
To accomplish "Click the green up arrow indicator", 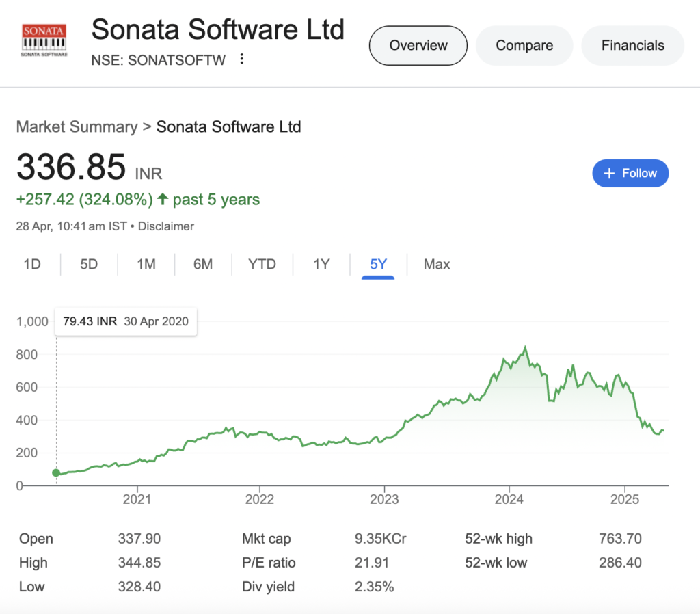I will (x=162, y=200).
